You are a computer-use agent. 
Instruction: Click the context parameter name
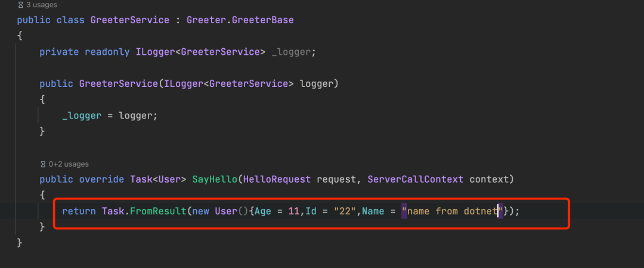coord(491,179)
